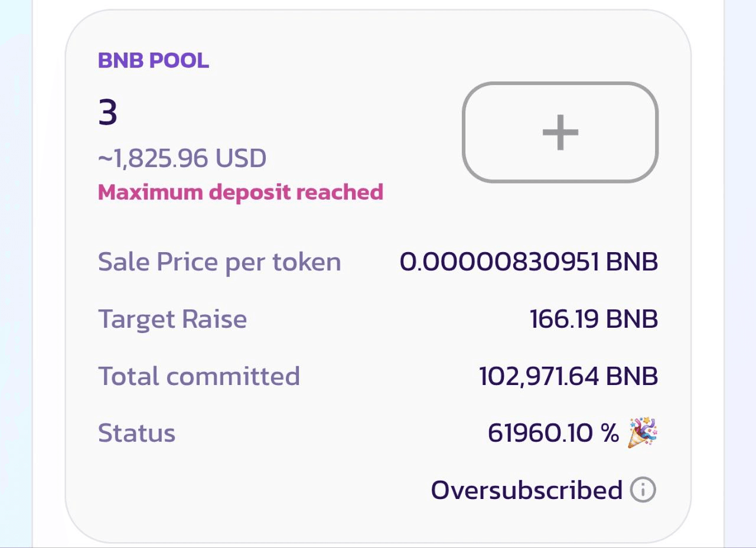Click 'Maximum deposit reached' warning text

pos(240,192)
